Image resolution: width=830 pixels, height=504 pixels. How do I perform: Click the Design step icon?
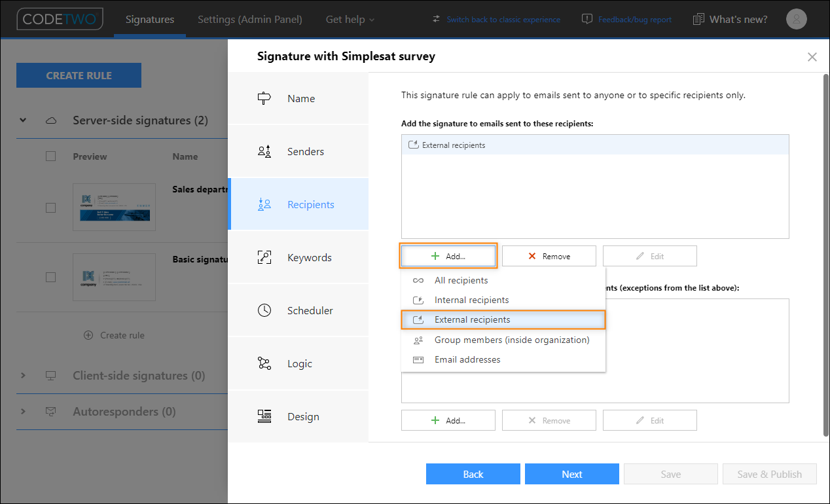click(264, 417)
